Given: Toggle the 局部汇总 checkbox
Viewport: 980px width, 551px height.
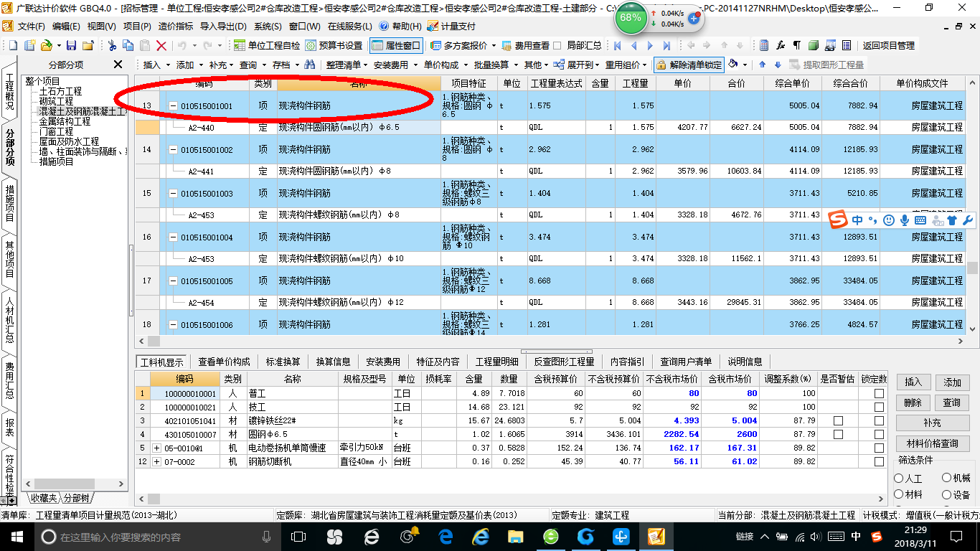Looking at the screenshot, I should [557, 45].
